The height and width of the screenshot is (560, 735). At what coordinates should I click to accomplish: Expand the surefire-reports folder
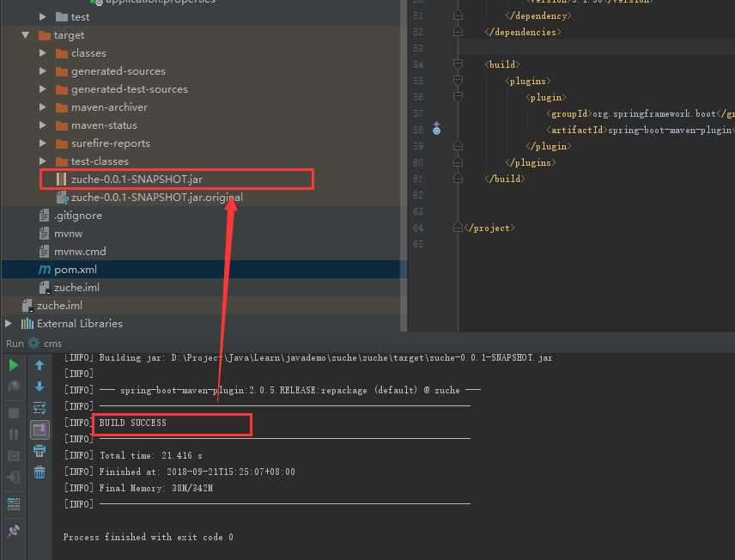coord(43,143)
